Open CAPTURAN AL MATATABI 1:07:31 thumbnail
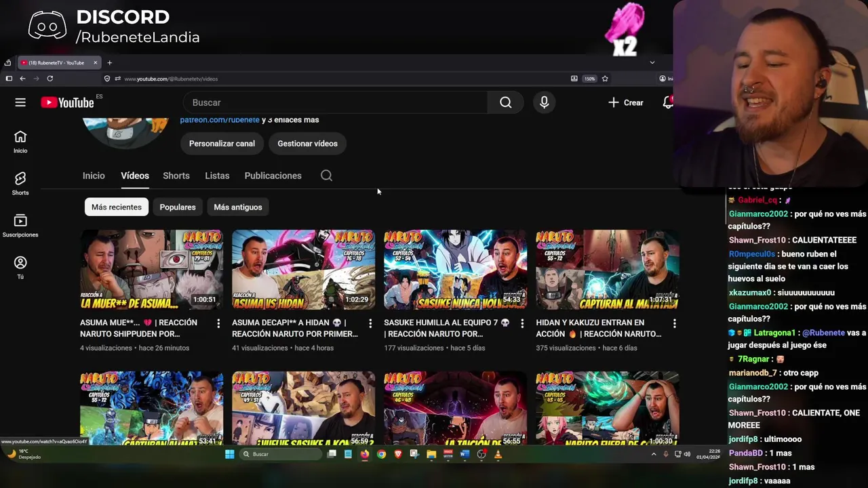868x488 pixels. point(607,270)
